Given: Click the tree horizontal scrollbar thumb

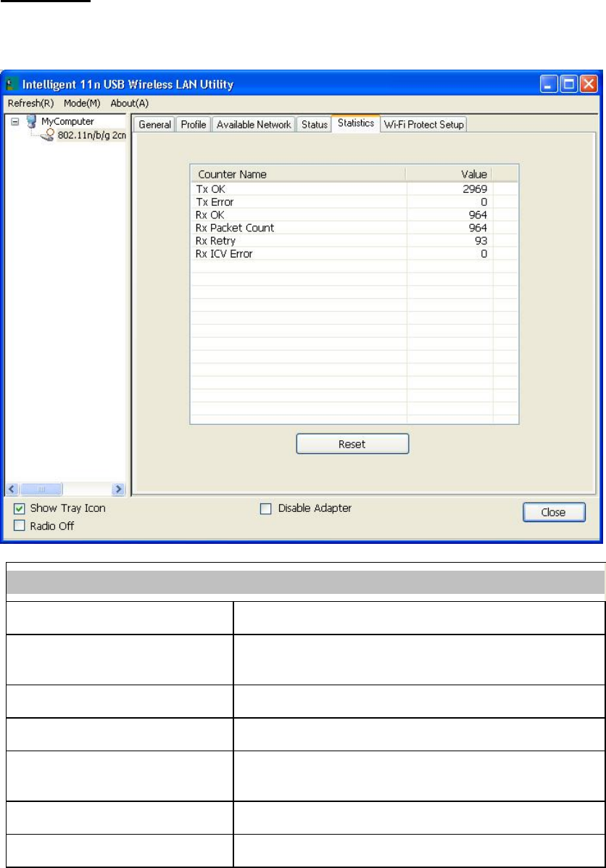Looking at the screenshot, I should [x=41, y=489].
